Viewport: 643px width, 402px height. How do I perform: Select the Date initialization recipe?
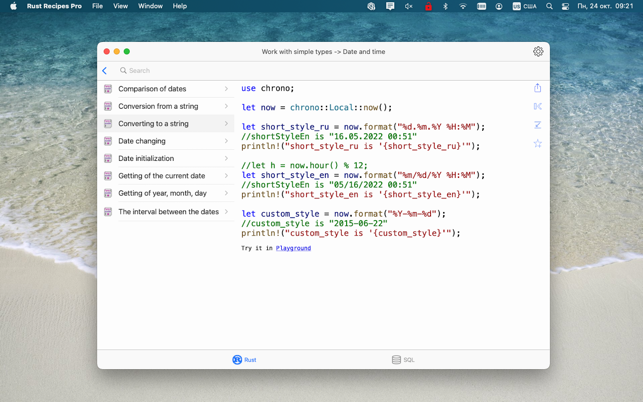(x=166, y=158)
